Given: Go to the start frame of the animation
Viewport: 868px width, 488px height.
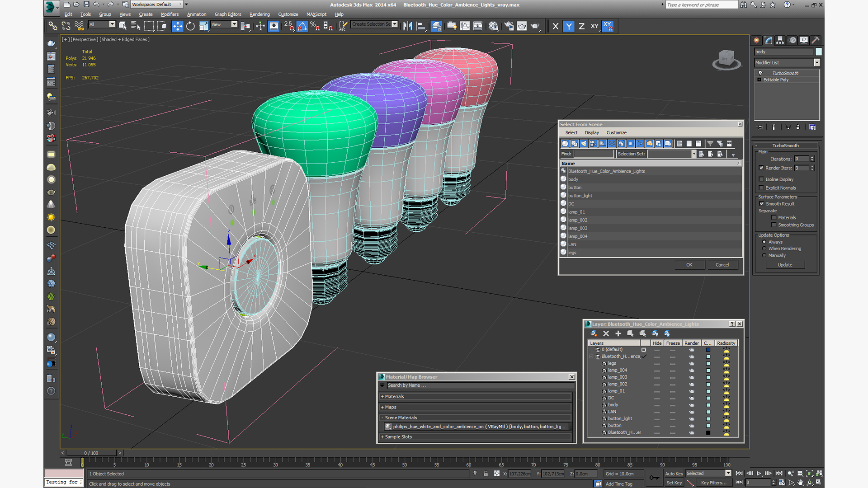Looking at the screenshot, I should click(x=739, y=473).
